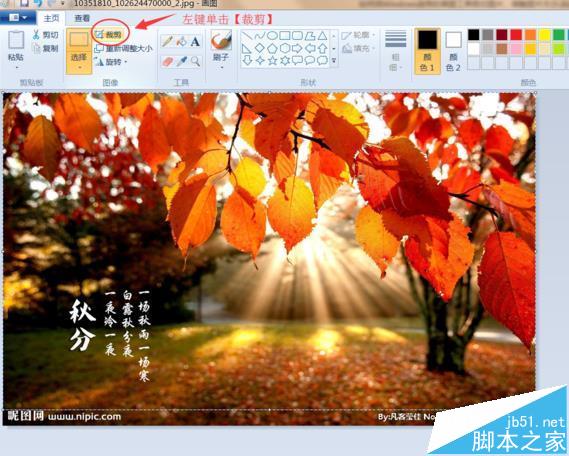The image size is (569, 456).
Task: Choose the Triangle shape
Action: 322,36
